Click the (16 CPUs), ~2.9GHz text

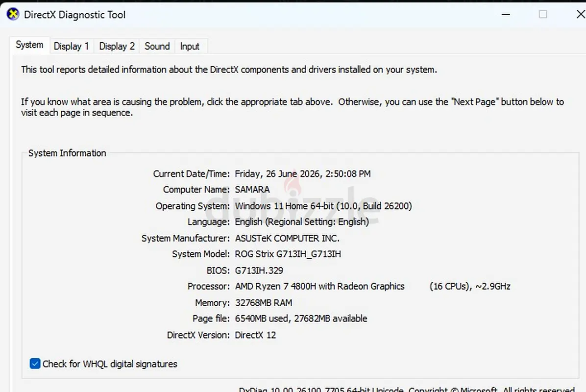[x=470, y=286]
